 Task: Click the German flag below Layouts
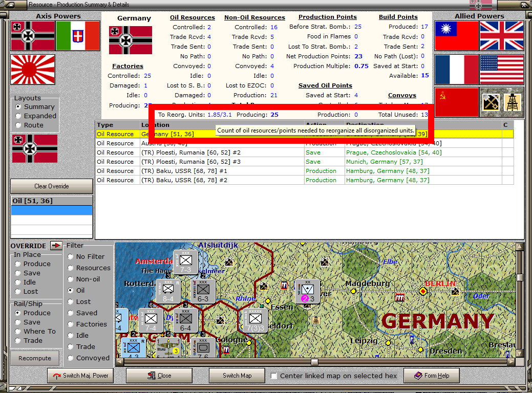(x=35, y=148)
